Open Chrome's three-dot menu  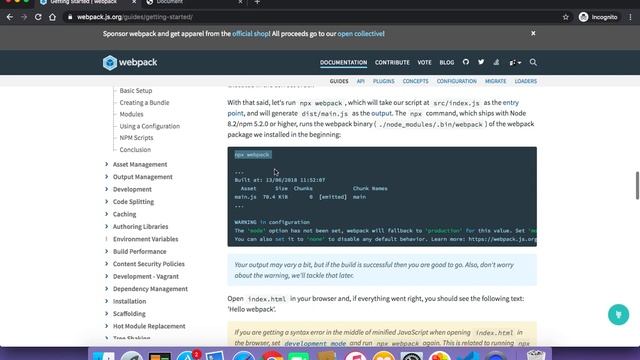click(x=631, y=17)
